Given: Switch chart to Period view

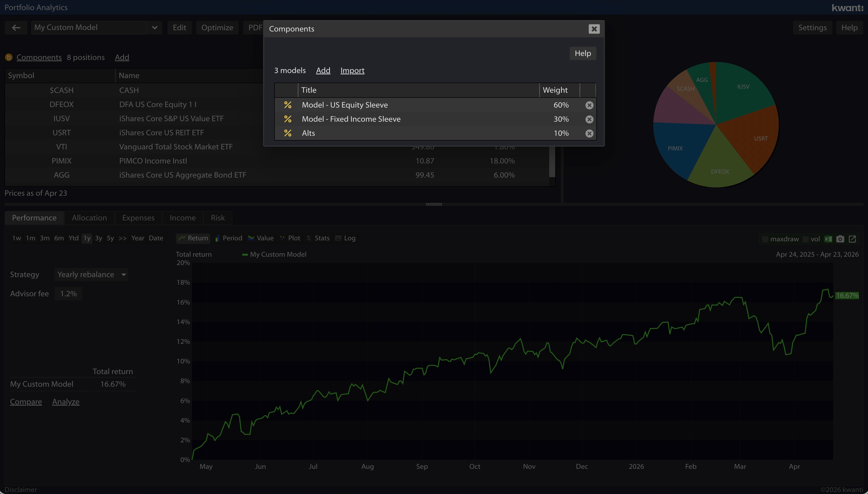Looking at the screenshot, I should pos(228,238).
